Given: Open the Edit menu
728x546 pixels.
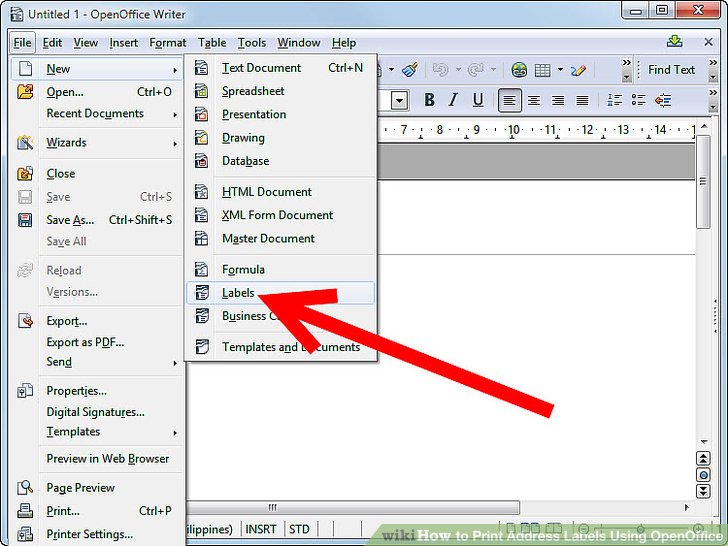Looking at the screenshot, I should [52, 43].
